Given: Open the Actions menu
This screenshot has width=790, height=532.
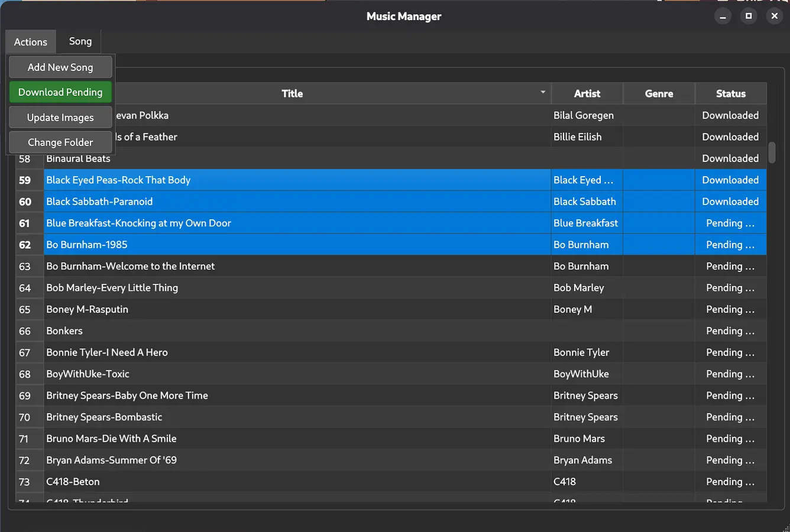Looking at the screenshot, I should pyautogui.click(x=30, y=41).
